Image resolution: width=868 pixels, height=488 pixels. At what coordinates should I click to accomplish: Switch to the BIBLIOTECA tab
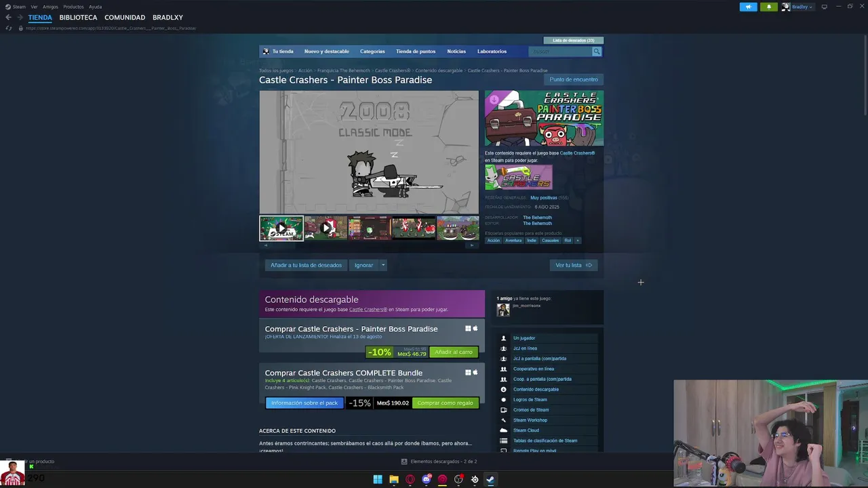78,18
